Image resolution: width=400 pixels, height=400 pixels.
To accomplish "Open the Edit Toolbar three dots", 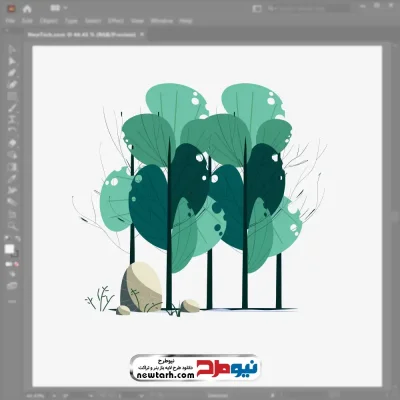I will coord(12,301).
